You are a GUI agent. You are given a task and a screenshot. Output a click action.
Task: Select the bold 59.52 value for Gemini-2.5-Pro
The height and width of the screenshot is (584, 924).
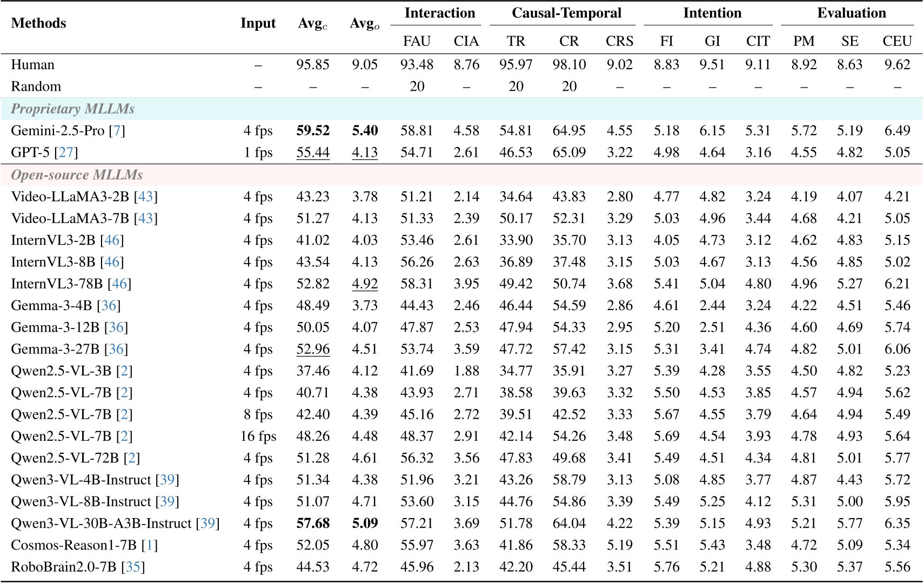[312, 131]
